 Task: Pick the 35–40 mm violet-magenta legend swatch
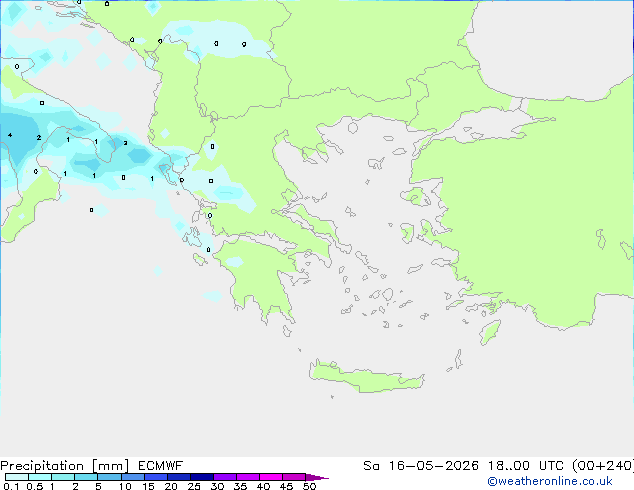[x=248, y=477]
